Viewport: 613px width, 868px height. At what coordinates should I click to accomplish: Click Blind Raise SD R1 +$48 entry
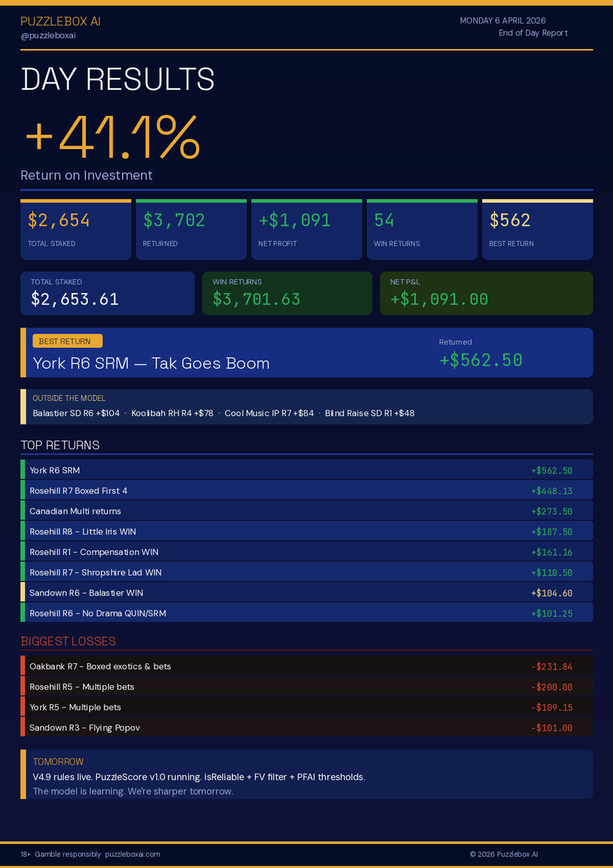[x=370, y=413]
